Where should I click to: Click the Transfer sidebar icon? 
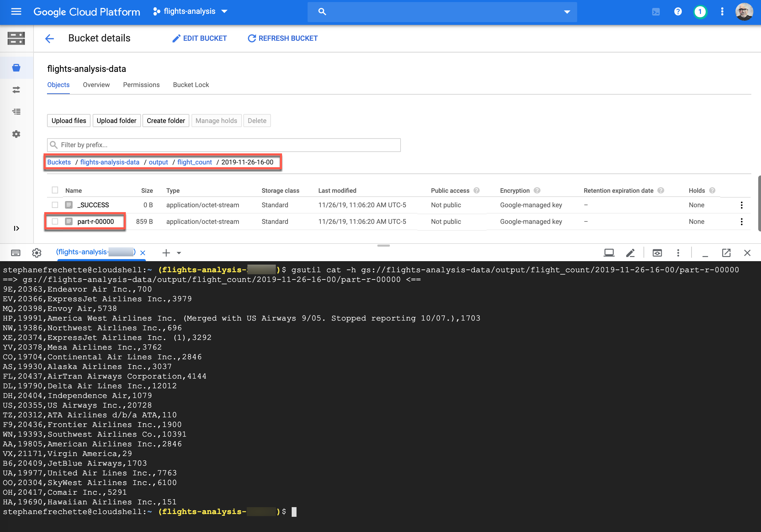pos(16,90)
